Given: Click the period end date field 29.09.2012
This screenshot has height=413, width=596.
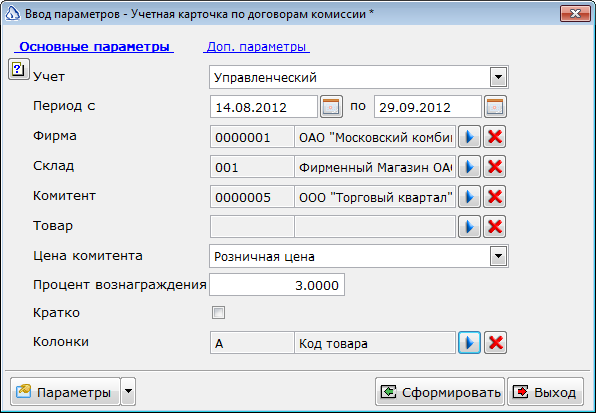Looking at the screenshot, I should [x=428, y=107].
